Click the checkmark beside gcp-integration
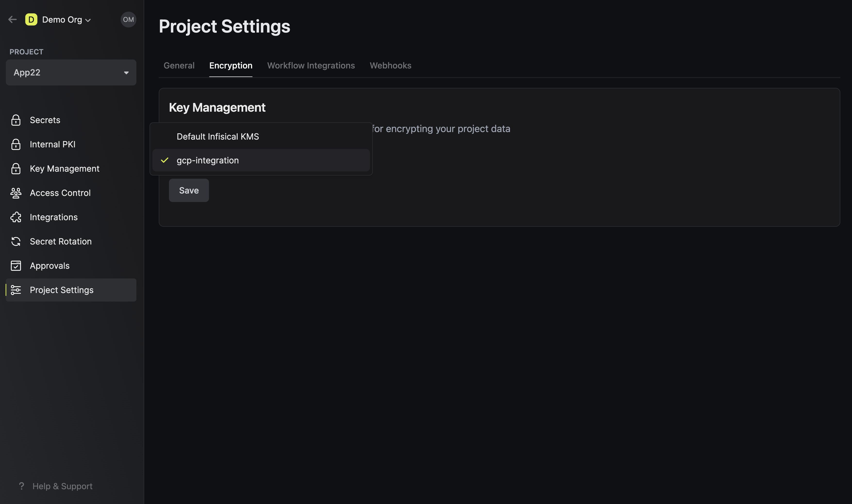The width and height of the screenshot is (852, 504). [x=165, y=160]
